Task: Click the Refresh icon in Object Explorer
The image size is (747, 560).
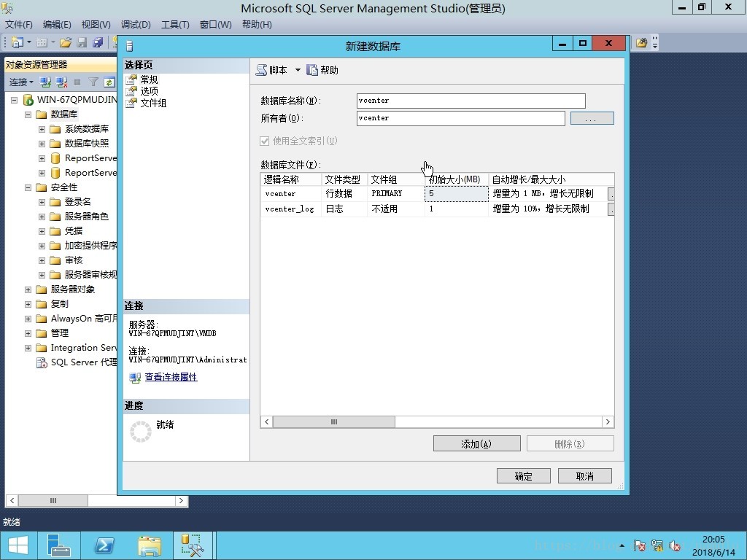Action: point(109,82)
